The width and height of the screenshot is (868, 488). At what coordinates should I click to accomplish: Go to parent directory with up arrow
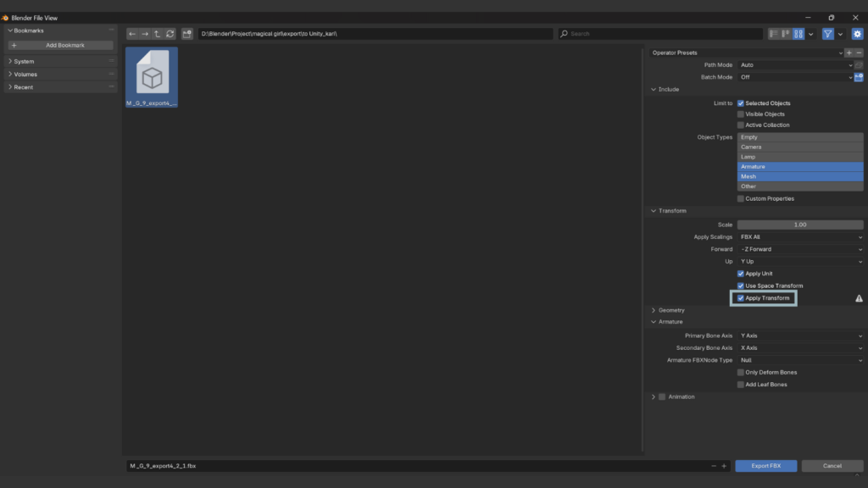click(x=158, y=34)
